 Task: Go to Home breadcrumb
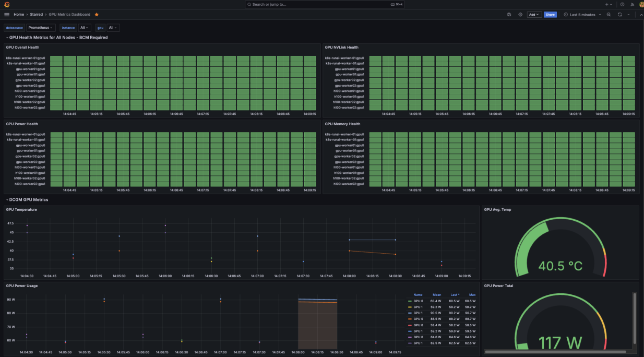point(19,15)
